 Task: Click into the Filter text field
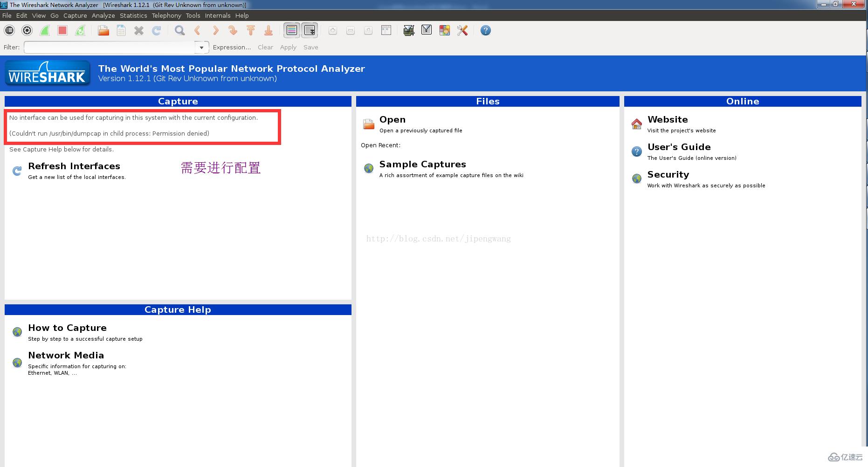click(x=110, y=47)
